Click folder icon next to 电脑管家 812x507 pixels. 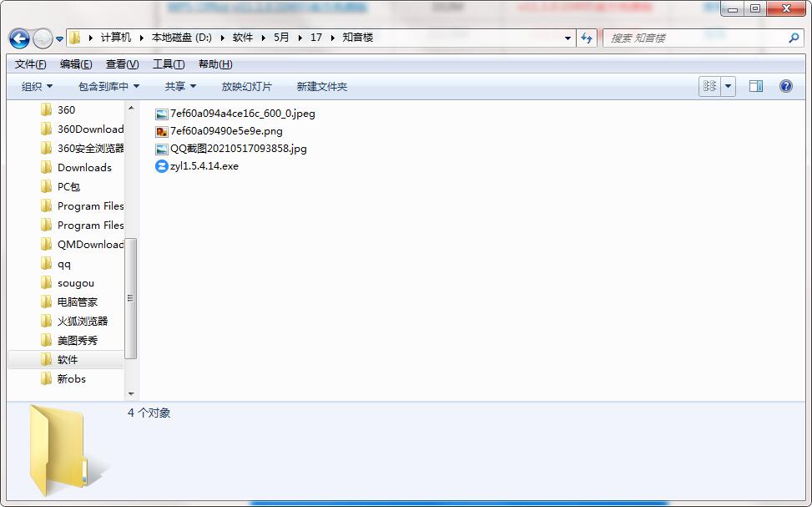46,302
